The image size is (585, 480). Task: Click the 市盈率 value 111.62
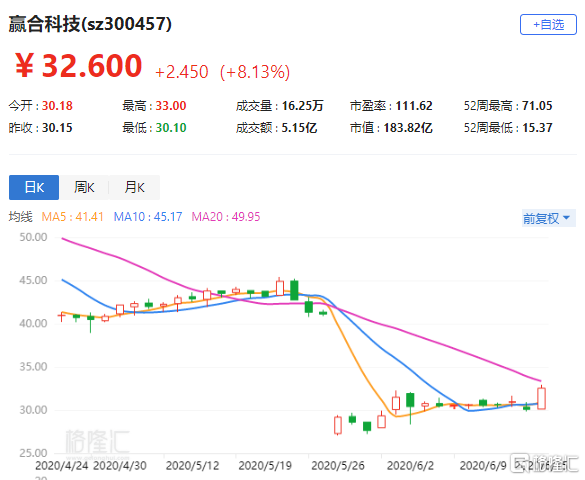click(x=414, y=106)
